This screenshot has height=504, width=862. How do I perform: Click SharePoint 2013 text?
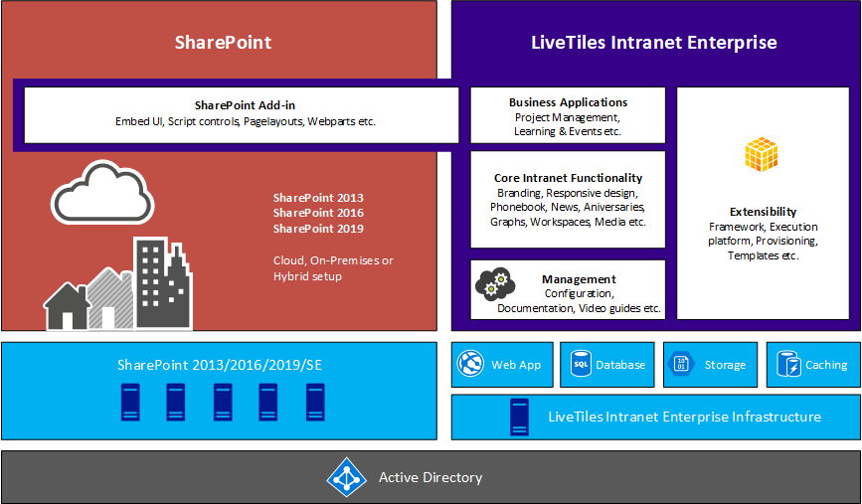pyautogui.click(x=318, y=197)
